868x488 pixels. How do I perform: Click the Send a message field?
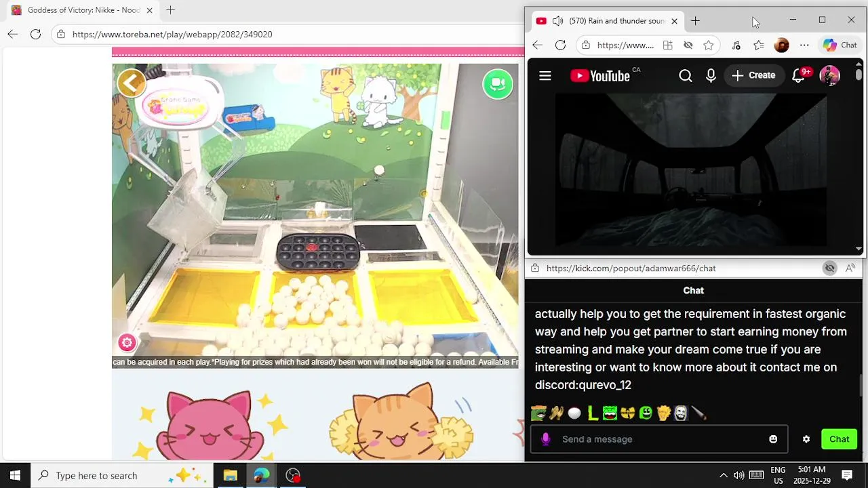pos(659,439)
